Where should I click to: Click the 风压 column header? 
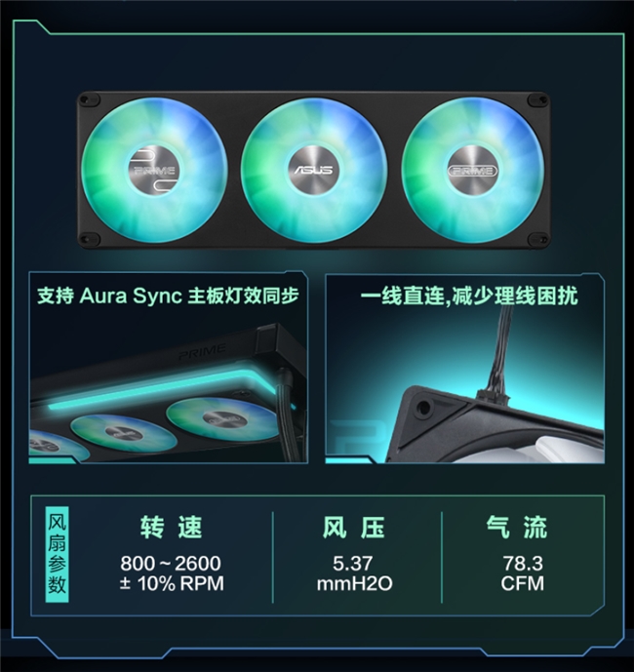pos(354,527)
